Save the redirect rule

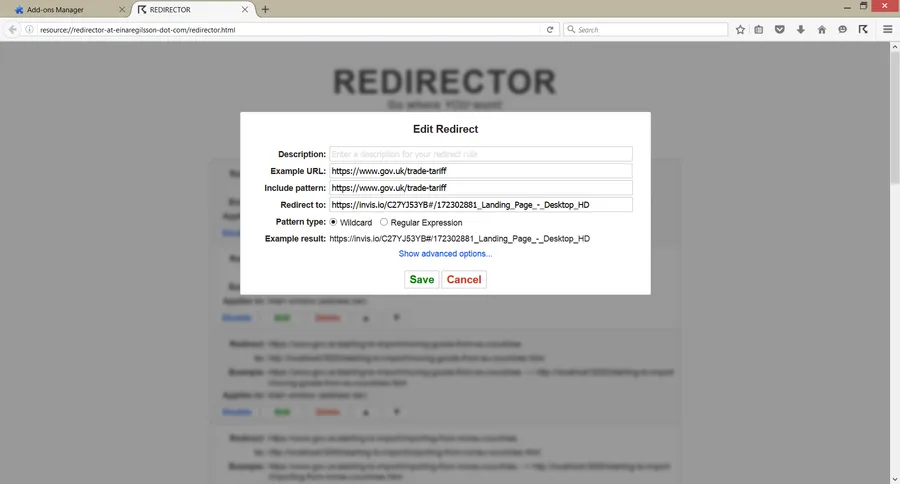[422, 280]
